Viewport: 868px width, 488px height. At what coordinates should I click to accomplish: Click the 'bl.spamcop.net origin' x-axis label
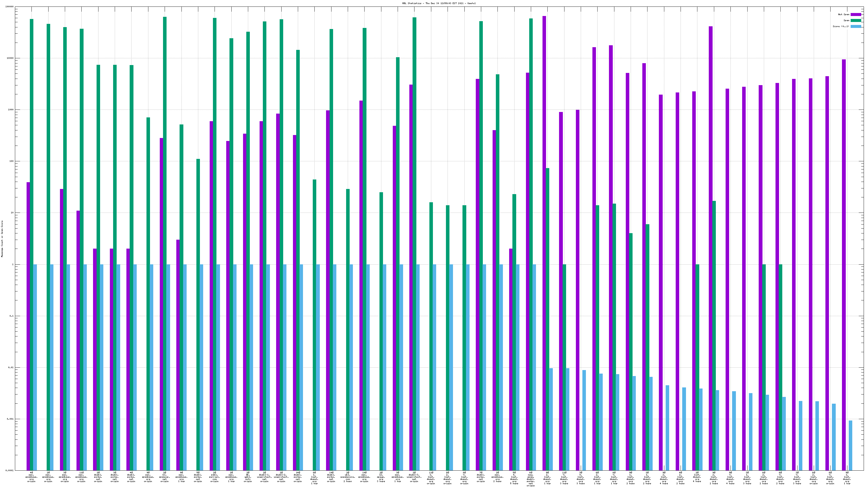point(164,477)
